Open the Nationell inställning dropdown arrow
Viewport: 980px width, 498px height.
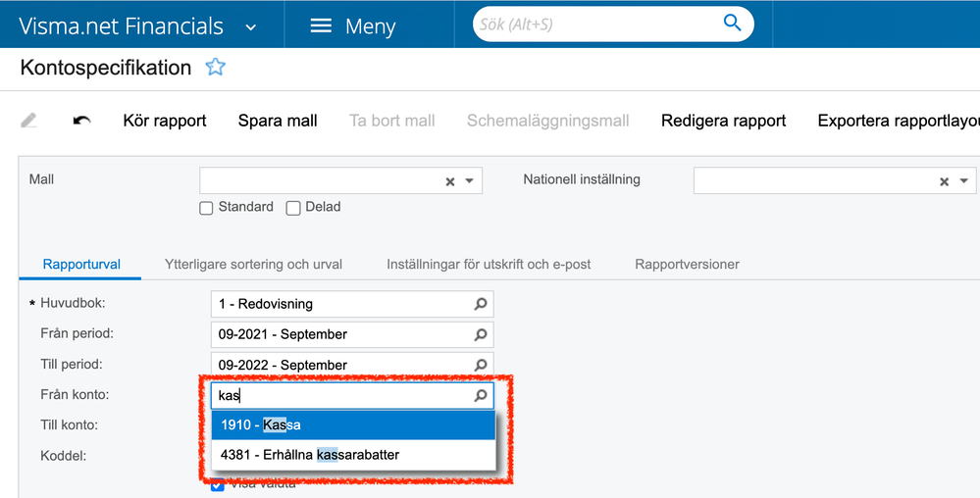pyautogui.click(x=964, y=181)
